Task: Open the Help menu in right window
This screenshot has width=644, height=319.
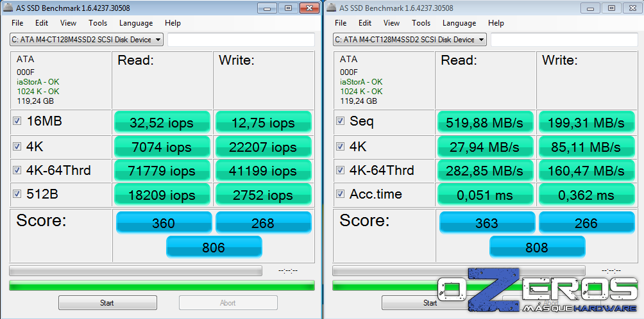Action: (x=496, y=23)
